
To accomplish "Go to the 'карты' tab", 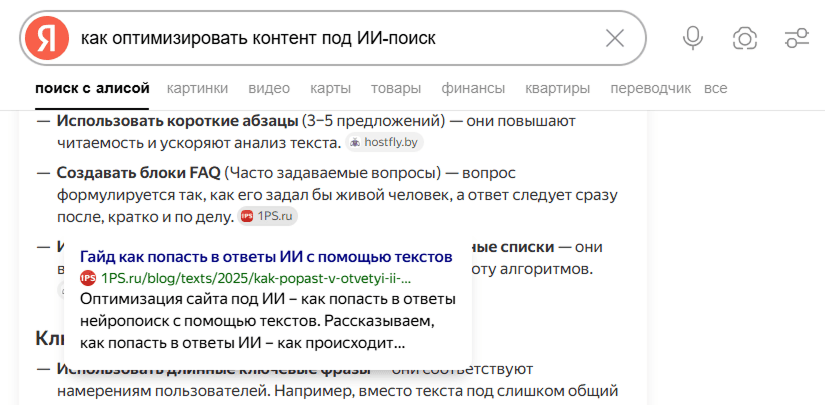I will (330, 88).
